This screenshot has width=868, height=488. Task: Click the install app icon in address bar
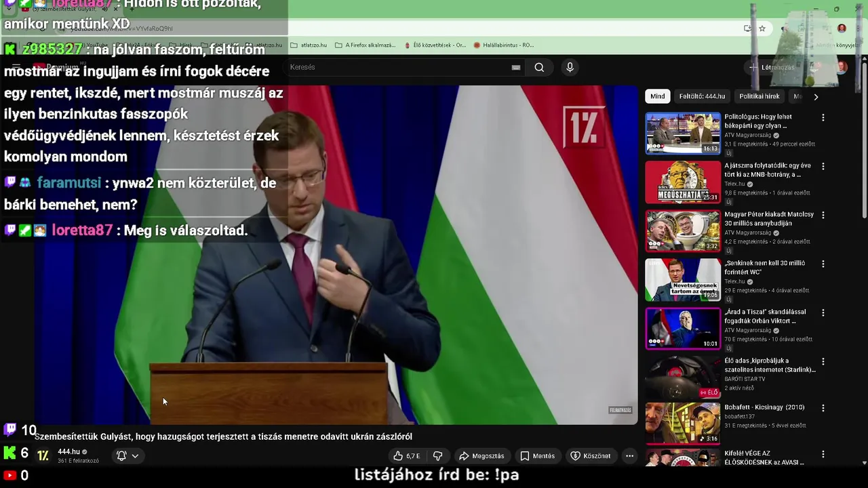click(x=747, y=28)
